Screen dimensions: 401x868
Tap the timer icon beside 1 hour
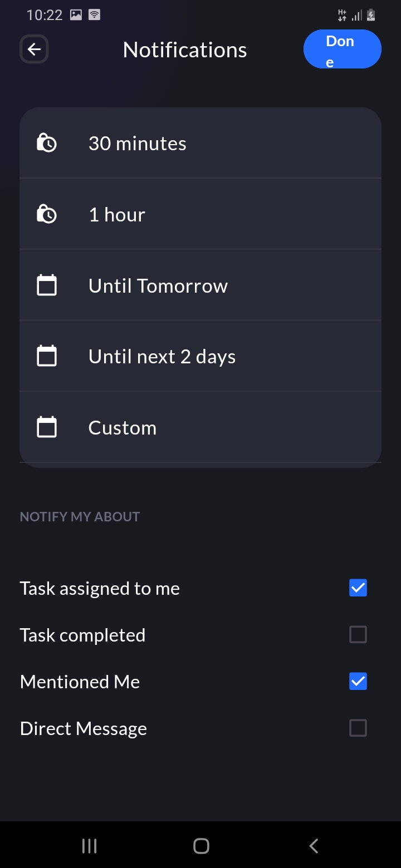click(47, 215)
